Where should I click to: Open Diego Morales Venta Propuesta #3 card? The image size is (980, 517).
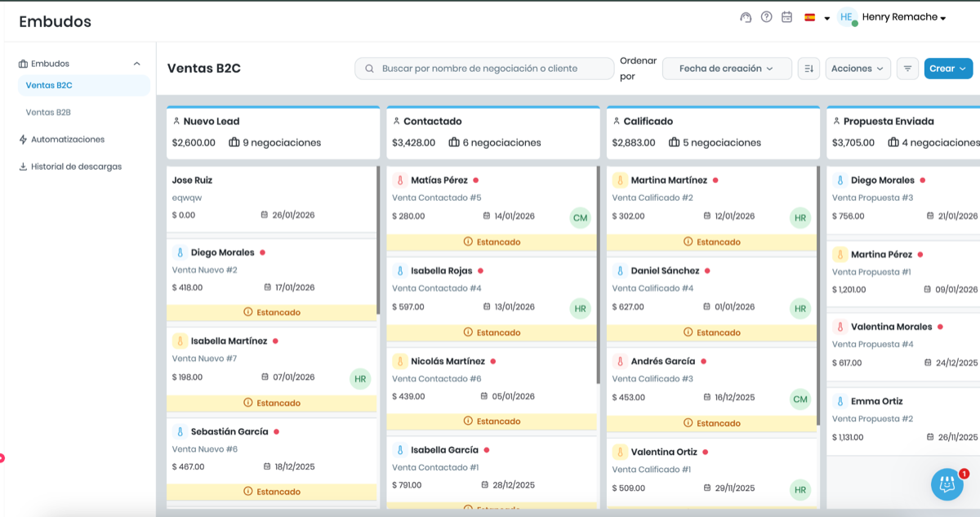pyautogui.click(x=903, y=201)
